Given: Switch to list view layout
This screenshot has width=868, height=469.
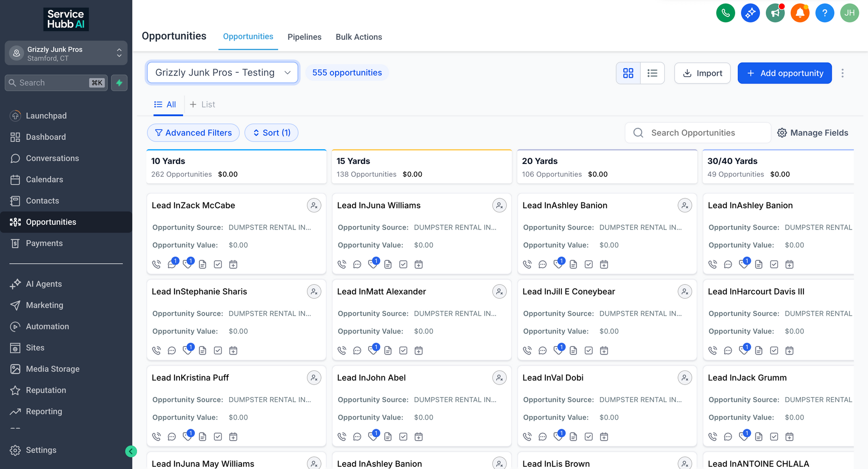Looking at the screenshot, I should point(652,73).
